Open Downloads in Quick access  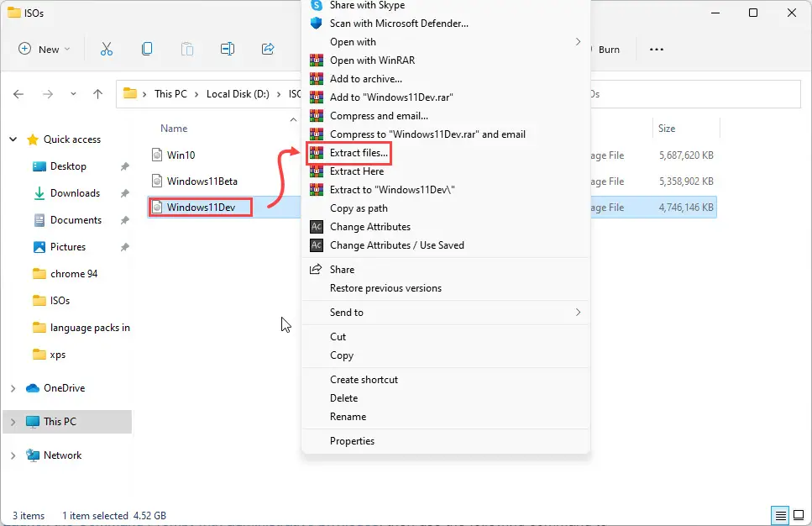click(75, 193)
